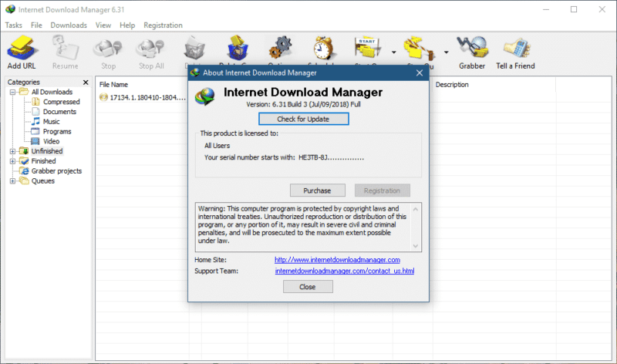The image size is (617, 364).
Task: Click the Compressed category archive icon
Action: pos(35,102)
